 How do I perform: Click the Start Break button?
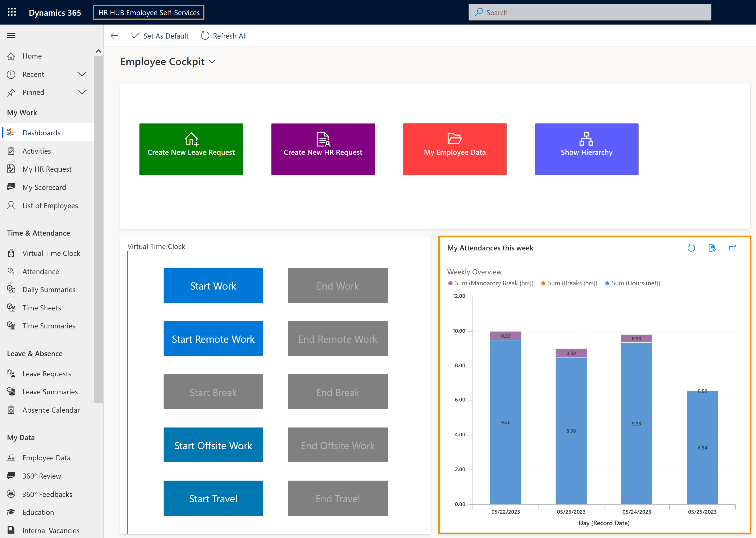[x=213, y=392]
